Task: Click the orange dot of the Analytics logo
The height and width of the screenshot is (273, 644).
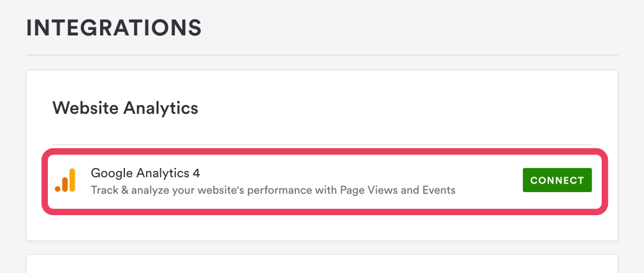Action: [58, 188]
